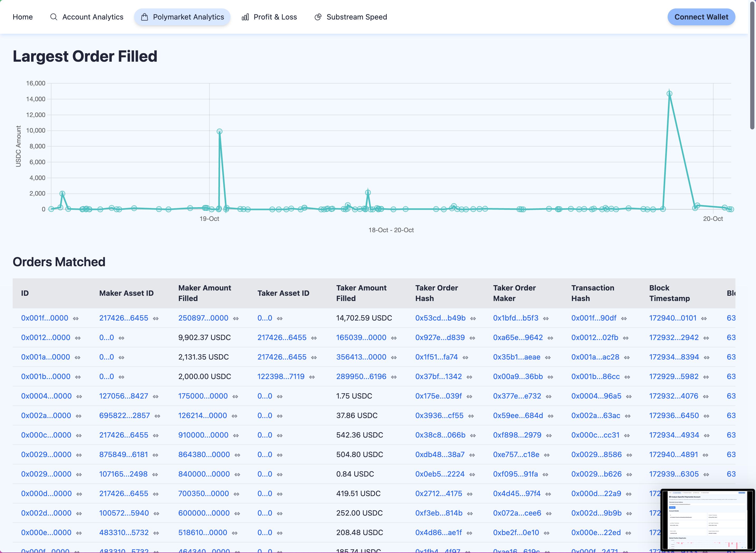
Task: Expand the maker asset 127056...8427 arrows icon
Action: (155, 396)
